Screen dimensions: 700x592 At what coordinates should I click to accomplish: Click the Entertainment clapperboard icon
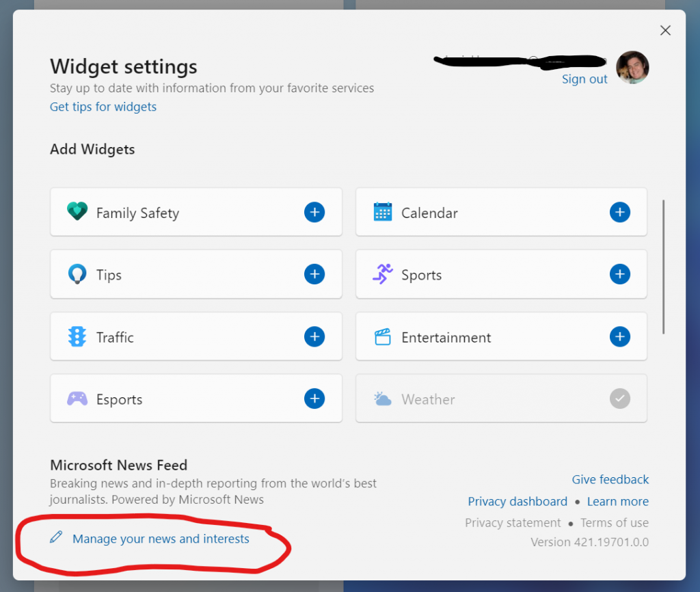[x=383, y=336]
